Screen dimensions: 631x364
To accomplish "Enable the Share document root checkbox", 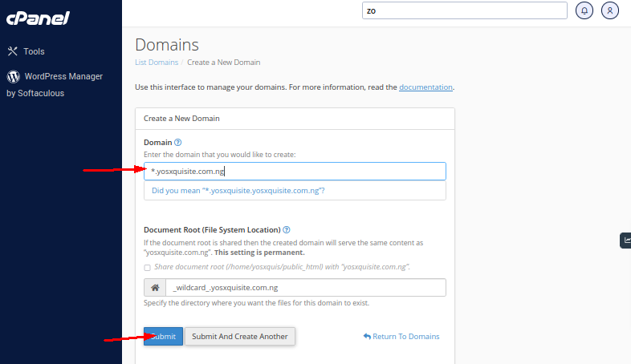I will pyautogui.click(x=147, y=268).
